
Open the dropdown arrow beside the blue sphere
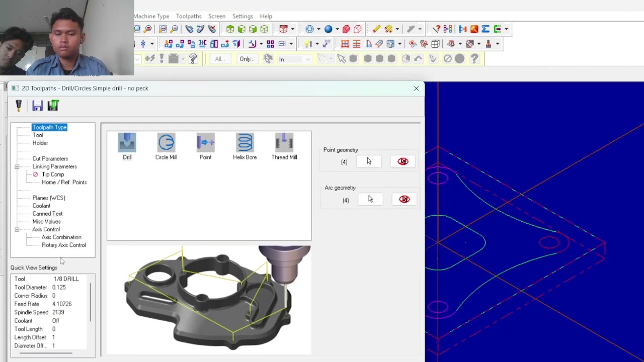(x=337, y=29)
